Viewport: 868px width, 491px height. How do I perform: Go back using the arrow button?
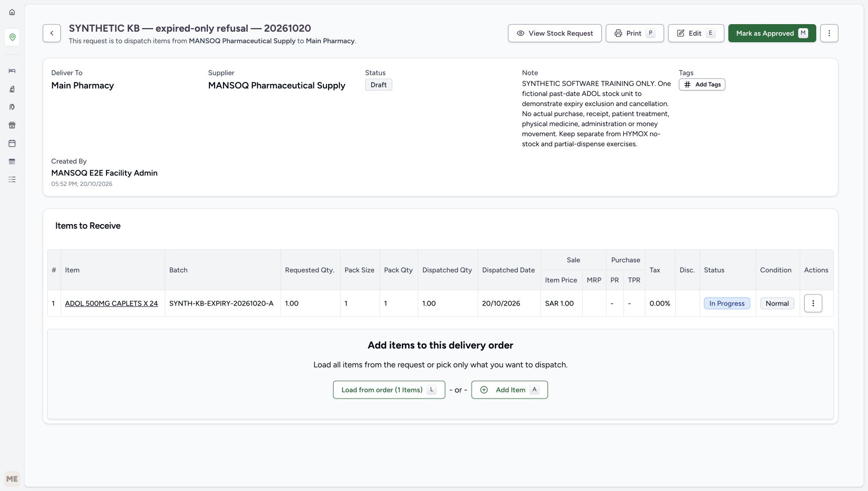click(x=52, y=33)
